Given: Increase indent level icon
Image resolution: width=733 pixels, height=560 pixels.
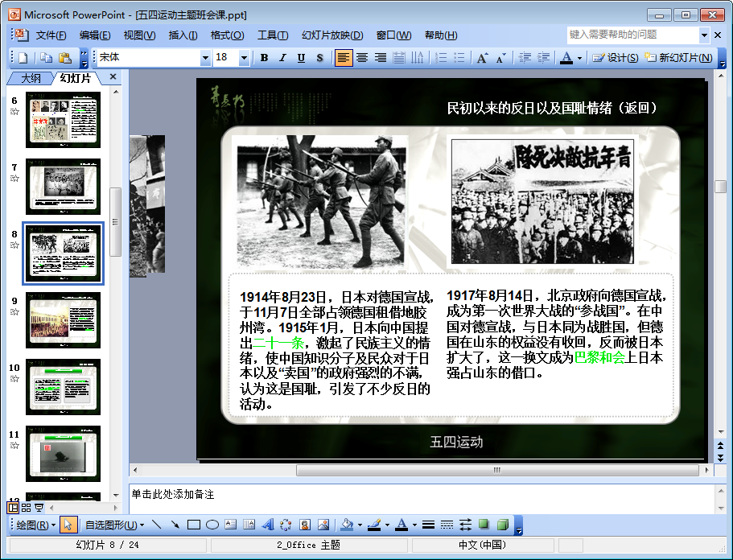Looking at the screenshot, I should coord(543,57).
